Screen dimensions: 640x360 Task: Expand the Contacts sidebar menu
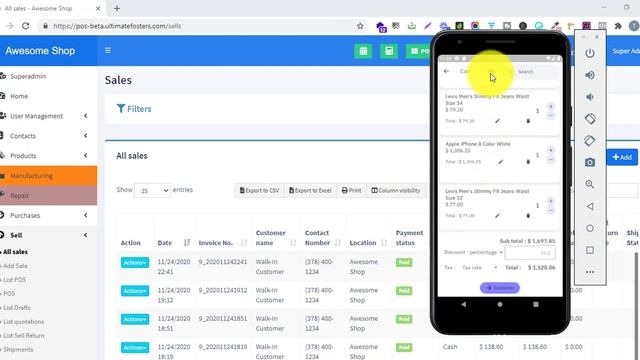point(48,136)
